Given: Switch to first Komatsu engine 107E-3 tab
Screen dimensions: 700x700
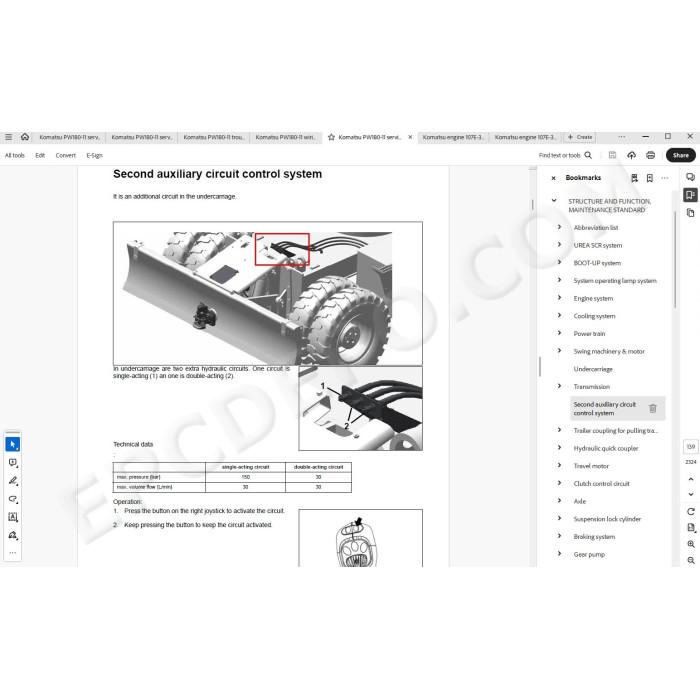Looking at the screenshot, I should point(452,137).
